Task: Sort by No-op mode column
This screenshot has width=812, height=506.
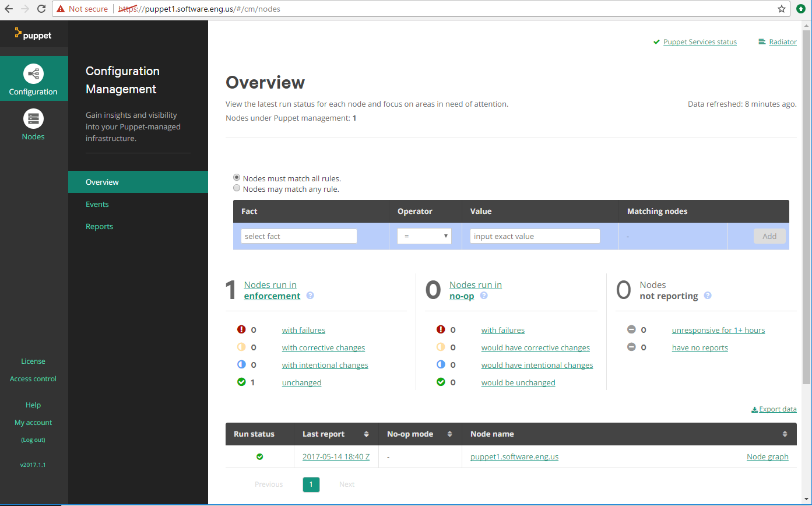Action: pyautogui.click(x=449, y=434)
